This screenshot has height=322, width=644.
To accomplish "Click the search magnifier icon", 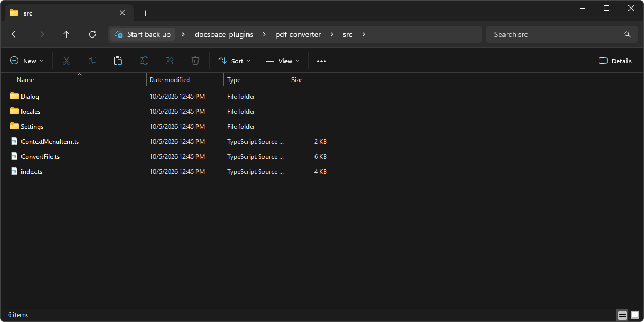I will 627,34.
